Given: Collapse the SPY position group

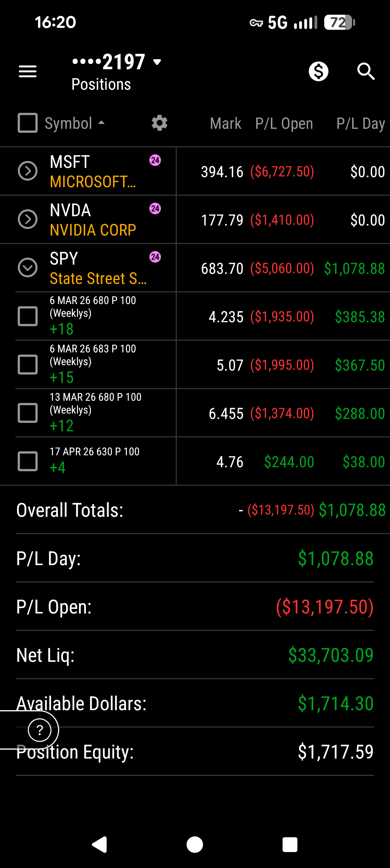Looking at the screenshot, I should click(28, 268).
